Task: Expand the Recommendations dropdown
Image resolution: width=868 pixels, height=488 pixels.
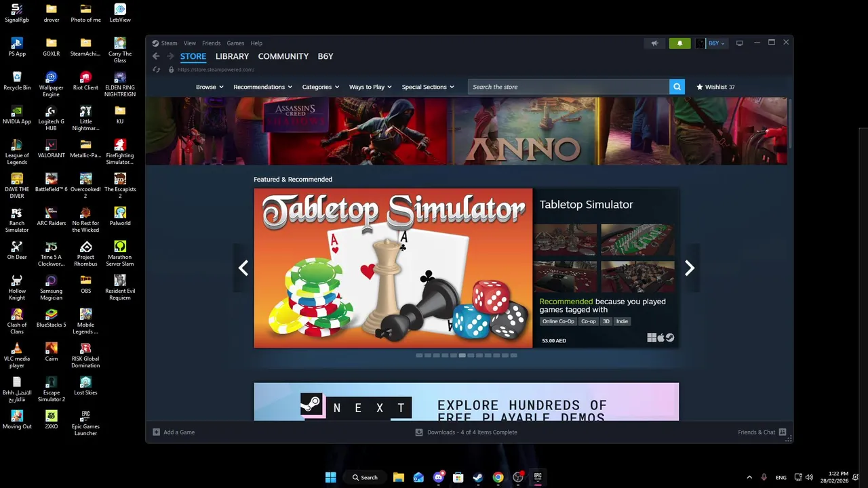Action: click(x=262, y=87)
